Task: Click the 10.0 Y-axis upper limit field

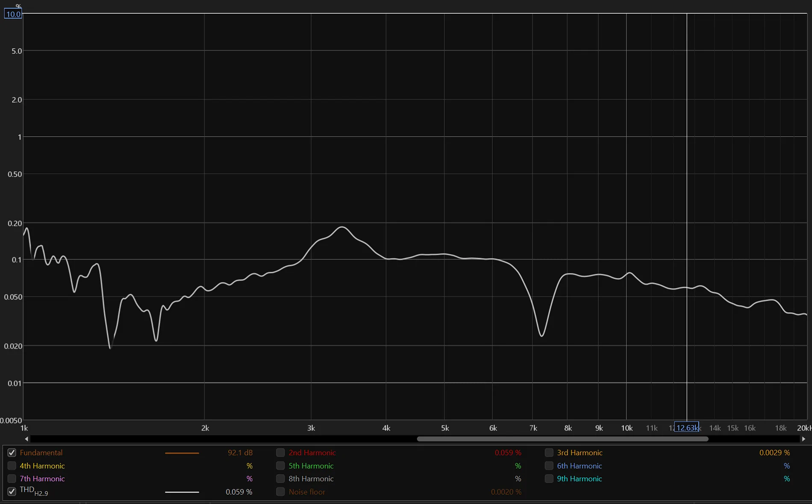Action: 13,14
